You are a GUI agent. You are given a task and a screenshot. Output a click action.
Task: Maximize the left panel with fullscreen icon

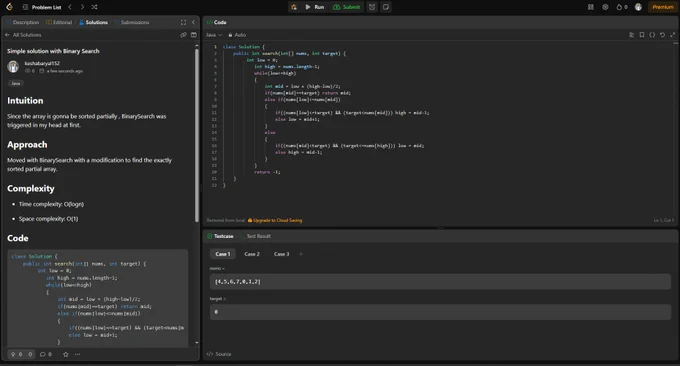click(x=183, y=22)
